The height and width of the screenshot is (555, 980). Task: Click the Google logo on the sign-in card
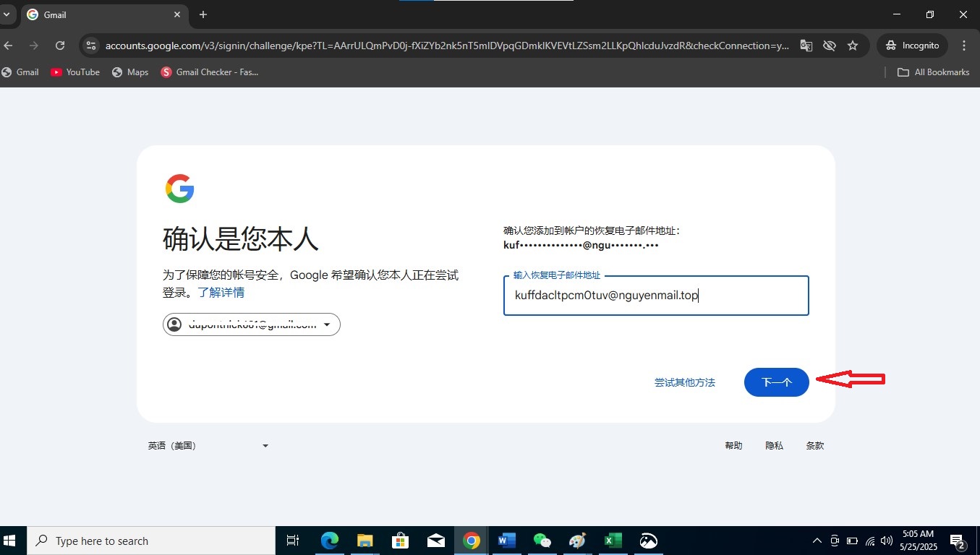pos(179,189)
